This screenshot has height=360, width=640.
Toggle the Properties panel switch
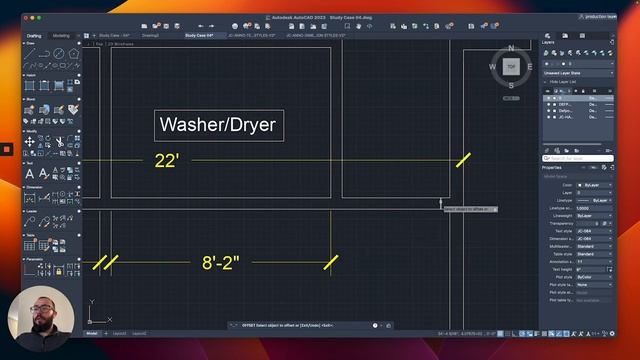(x=593, y=168)
